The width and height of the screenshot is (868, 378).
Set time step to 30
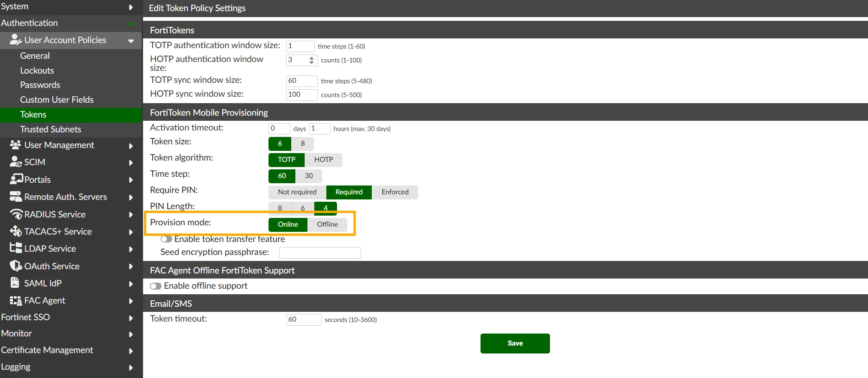[309, 176]
